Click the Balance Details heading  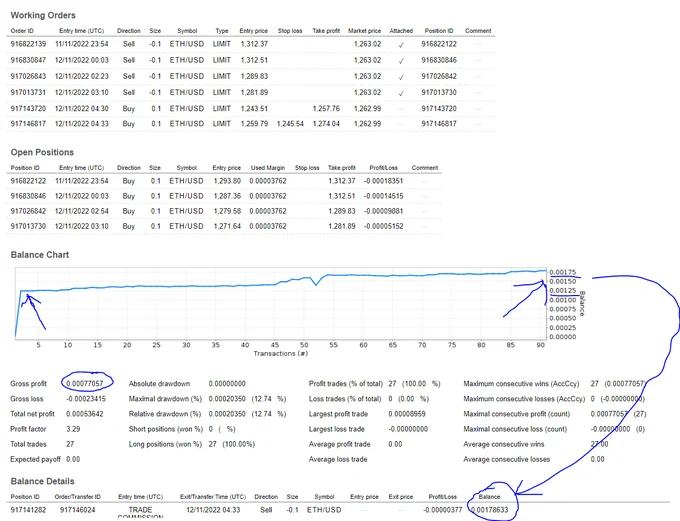pyautogui.click(x=42, y=481)
